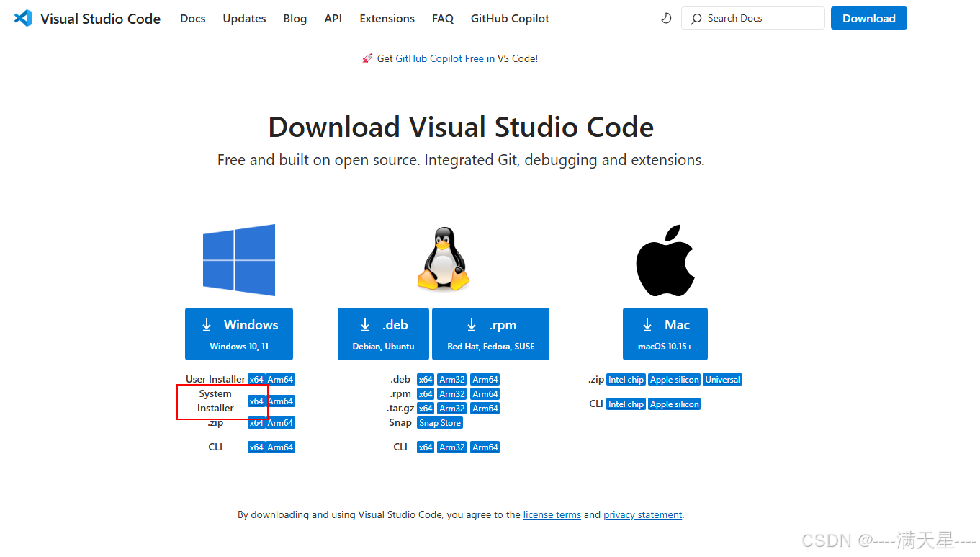Select Linux .rpm Arm64 download

[x=485, y=394]
